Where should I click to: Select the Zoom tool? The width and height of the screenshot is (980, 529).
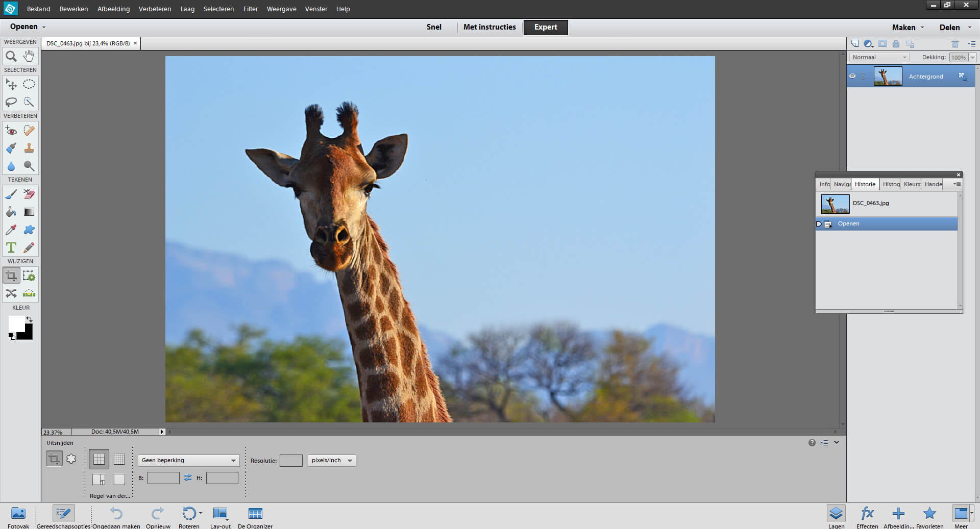click(11, 56)
